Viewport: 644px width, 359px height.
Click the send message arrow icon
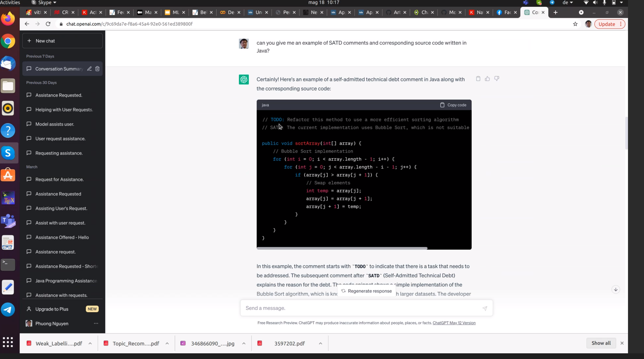(485, 308)
